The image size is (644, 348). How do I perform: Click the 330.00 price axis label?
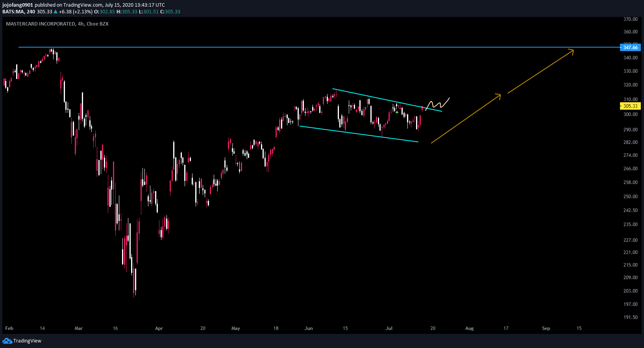tap(630, 71)
